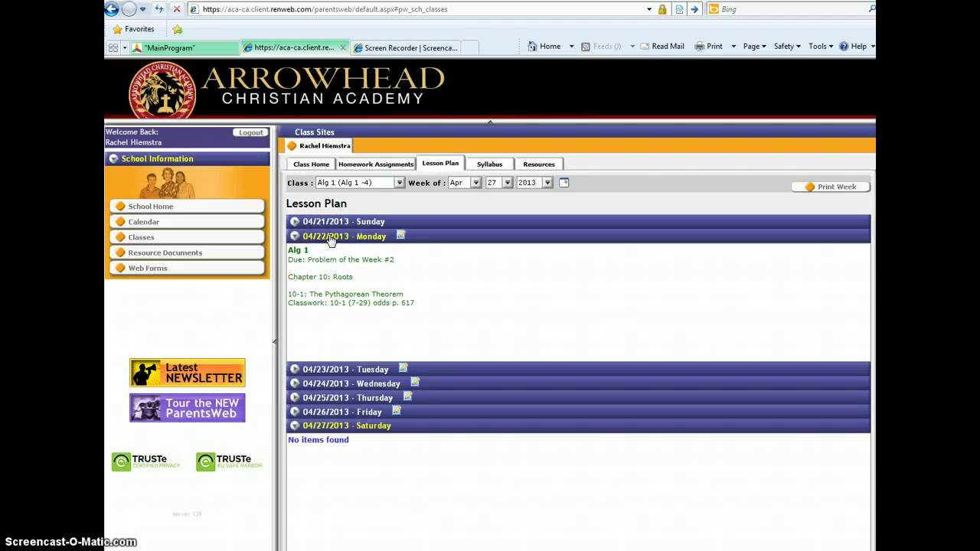
Task: Collapse the 04/27/2013 Saturday row
Action: click(x=295, y=425)
